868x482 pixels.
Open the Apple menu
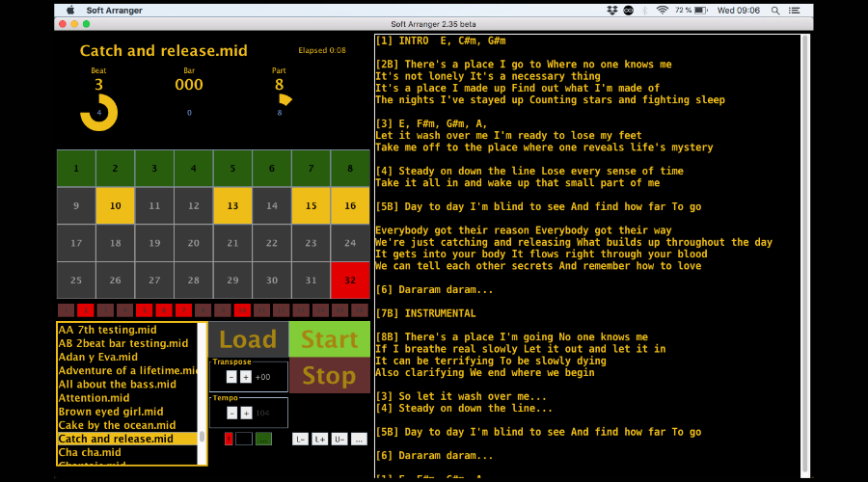coord(70,10)
